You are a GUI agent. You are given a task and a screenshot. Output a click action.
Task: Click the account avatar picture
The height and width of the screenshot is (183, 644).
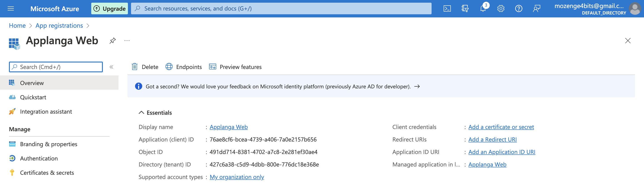[x=635, y=9]
